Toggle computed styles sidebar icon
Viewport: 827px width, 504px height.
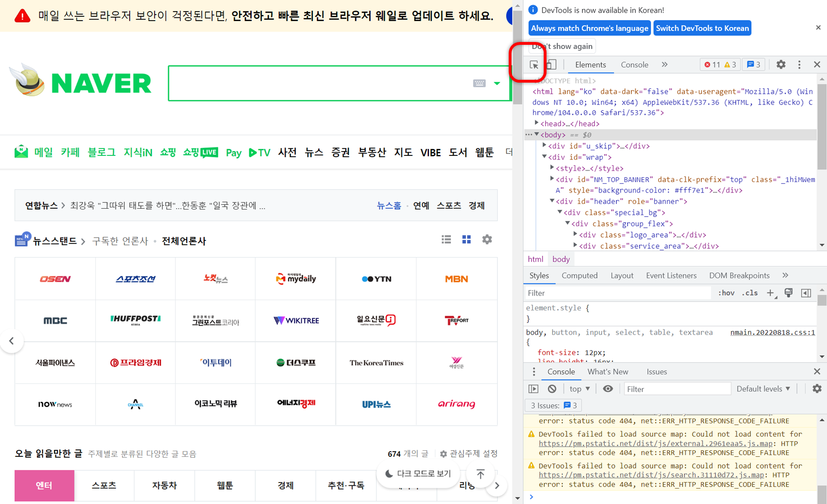click(806, 293)
